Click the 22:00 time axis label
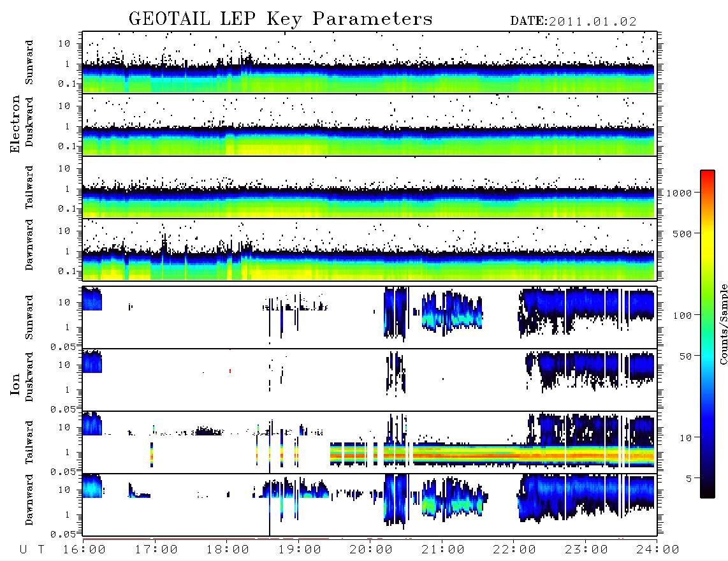The image size is (728, 561). tap(514, 550)
